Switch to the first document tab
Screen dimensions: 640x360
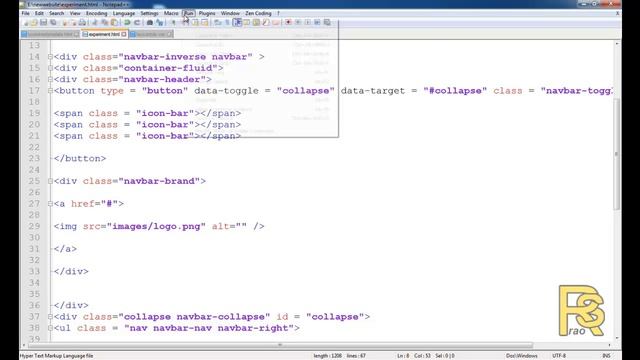coord(51,34)
